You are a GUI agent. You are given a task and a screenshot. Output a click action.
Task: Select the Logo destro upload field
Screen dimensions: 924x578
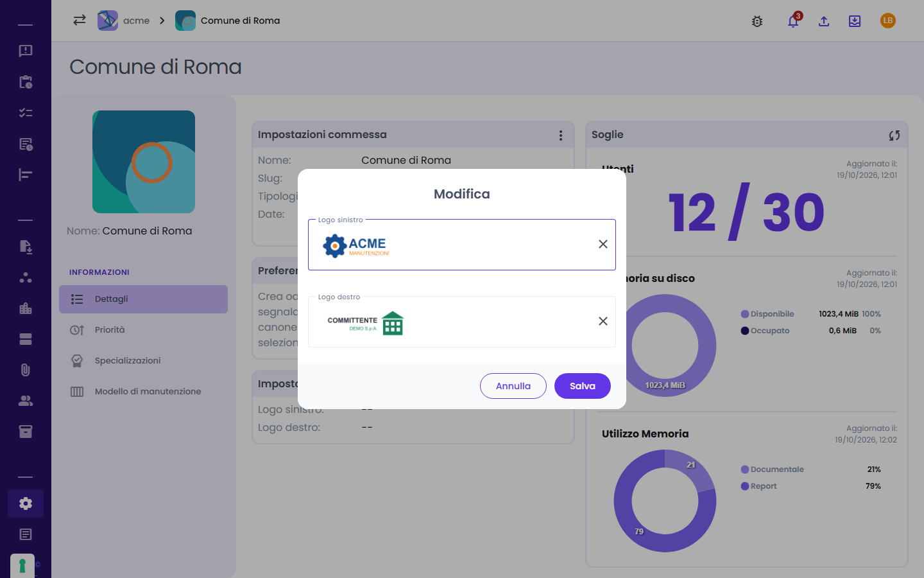pos(462,322)
